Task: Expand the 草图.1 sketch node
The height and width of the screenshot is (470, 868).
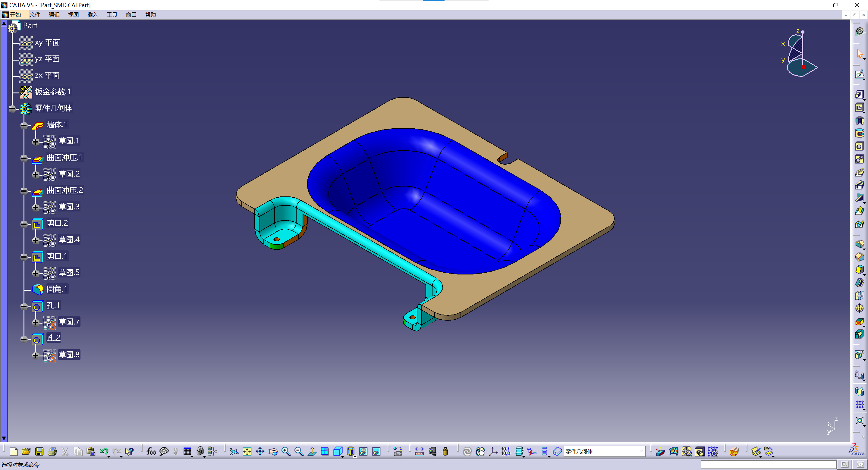Action: (36, 142)
